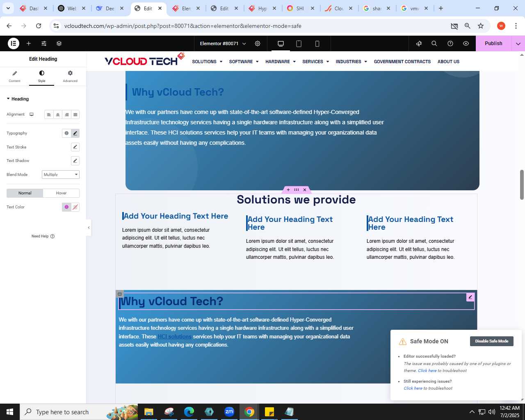
Task: Open Blend Mode Multiply dropdown
Action: click(x=61, y=175)
